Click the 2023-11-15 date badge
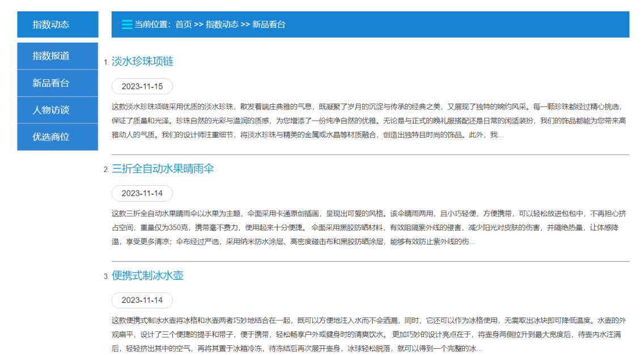The height and width of the screenshot is (355, 644). (142, 86)
